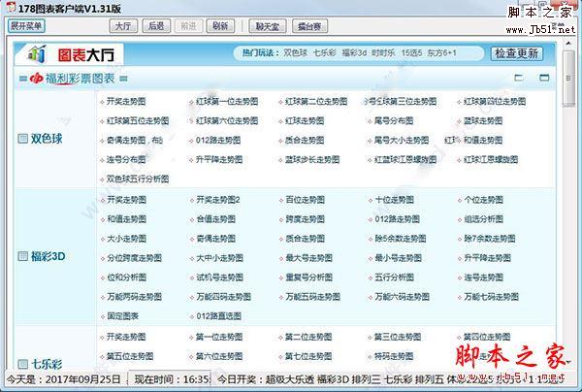Image resolution: width=582 pixels, height=392 pixels.
Task: Select 福彩3d in the 热门玩法 bar
Action: (354, 53)
